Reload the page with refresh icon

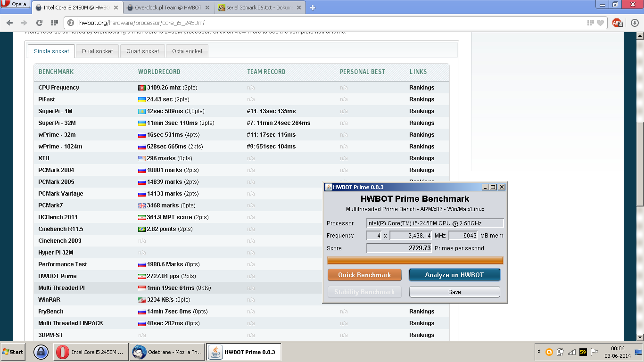click(39, 23)
